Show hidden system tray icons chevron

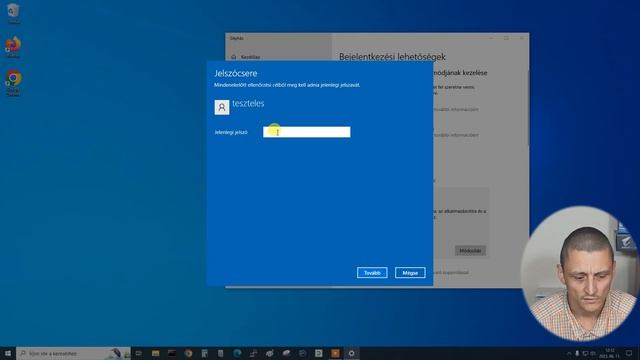[x=569, y=353]
